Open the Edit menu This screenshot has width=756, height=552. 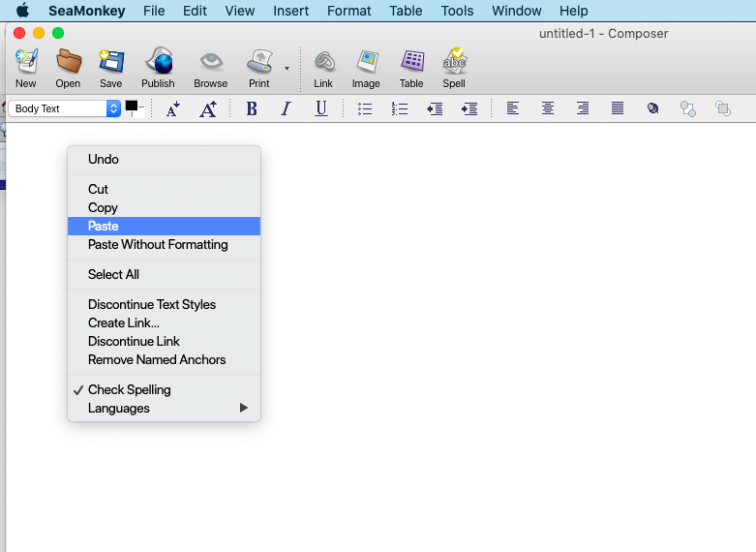point(195,11)
